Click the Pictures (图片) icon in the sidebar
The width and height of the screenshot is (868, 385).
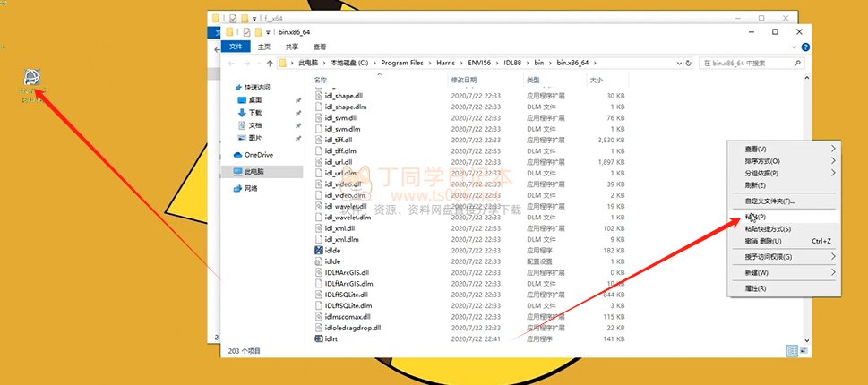pos(242,138)
